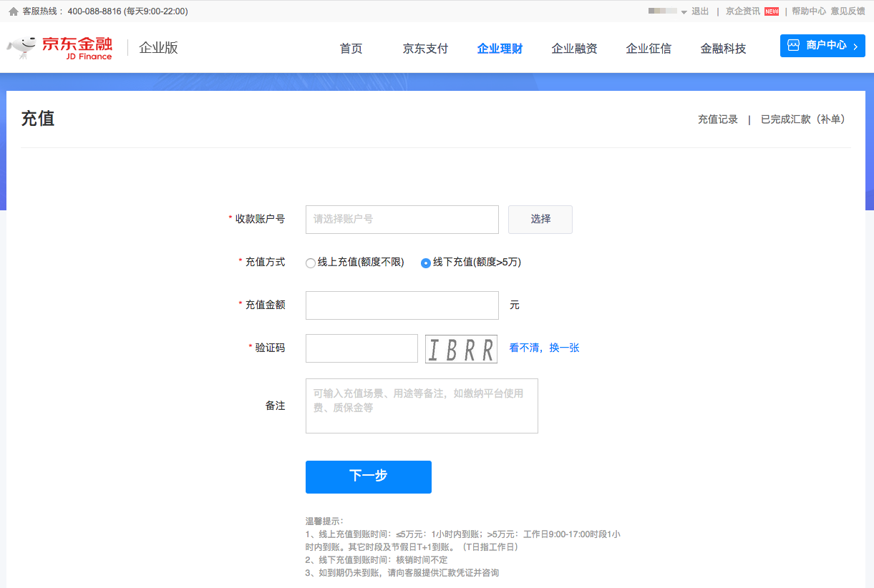Open 意见反馈 feedback link

[x=848, y=11]
